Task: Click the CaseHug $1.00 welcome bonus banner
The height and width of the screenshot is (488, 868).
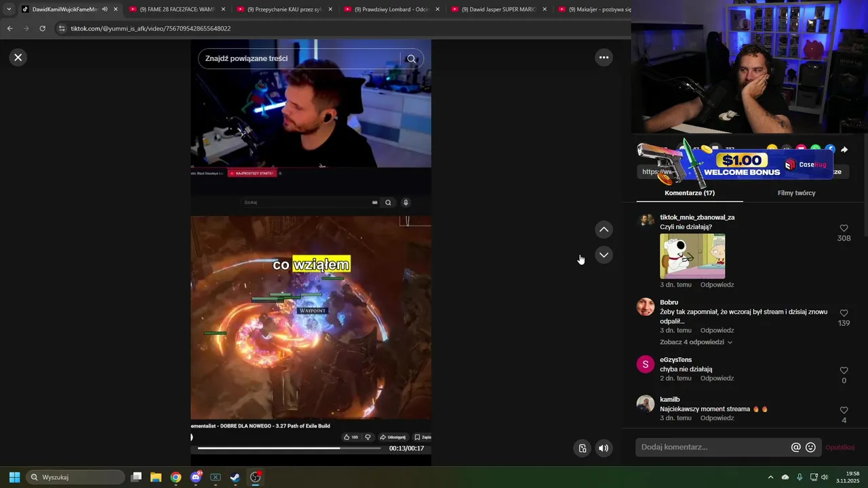Action: [x=736, y=165]
